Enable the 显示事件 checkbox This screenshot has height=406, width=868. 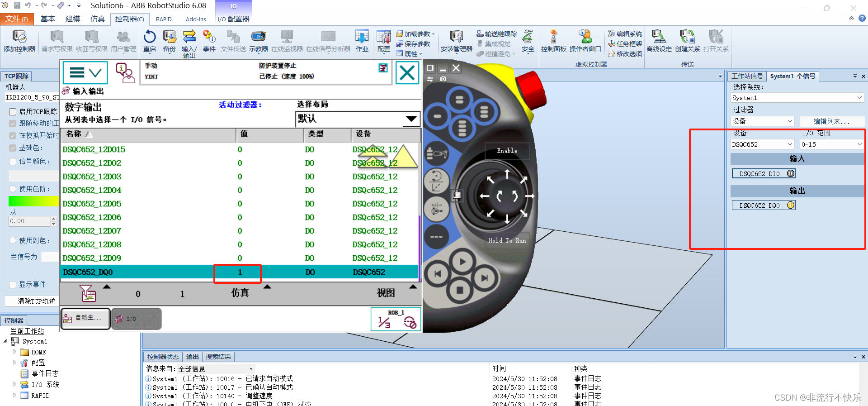(13, 284)
